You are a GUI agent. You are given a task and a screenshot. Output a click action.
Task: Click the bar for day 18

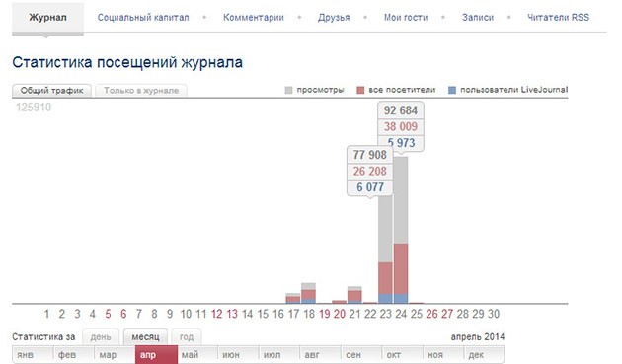(x=308, y=293)
